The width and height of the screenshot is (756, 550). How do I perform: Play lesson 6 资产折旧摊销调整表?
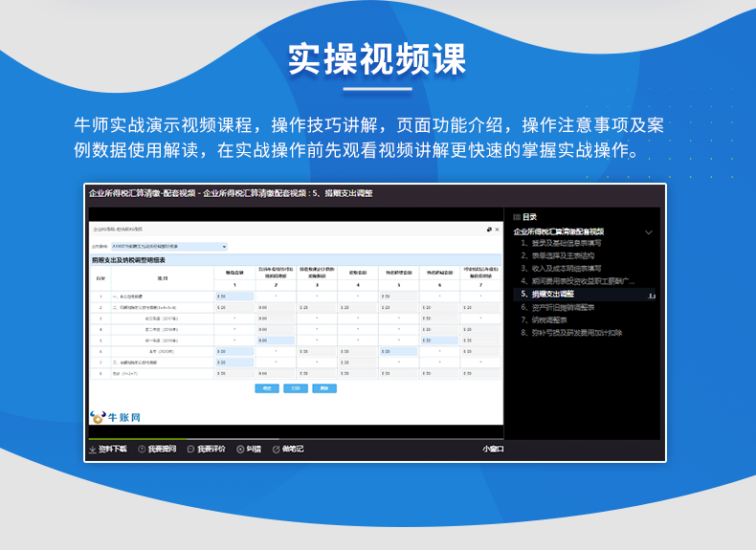(x=557, y=307)
